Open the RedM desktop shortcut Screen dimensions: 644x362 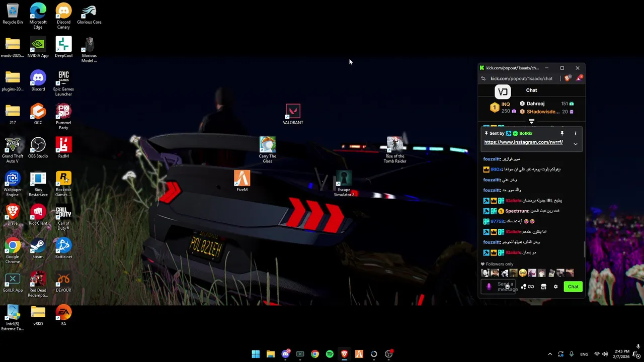(x=63, y=148)
